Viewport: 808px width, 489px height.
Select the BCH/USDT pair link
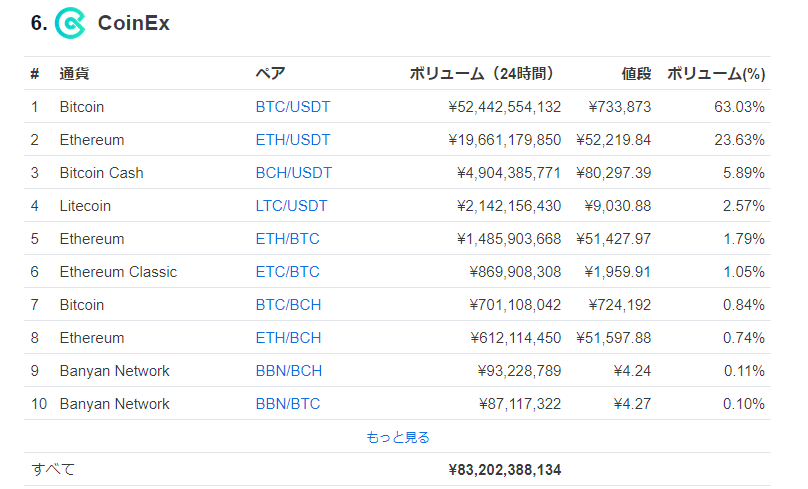pyautogui.click(x=294, y=173)
